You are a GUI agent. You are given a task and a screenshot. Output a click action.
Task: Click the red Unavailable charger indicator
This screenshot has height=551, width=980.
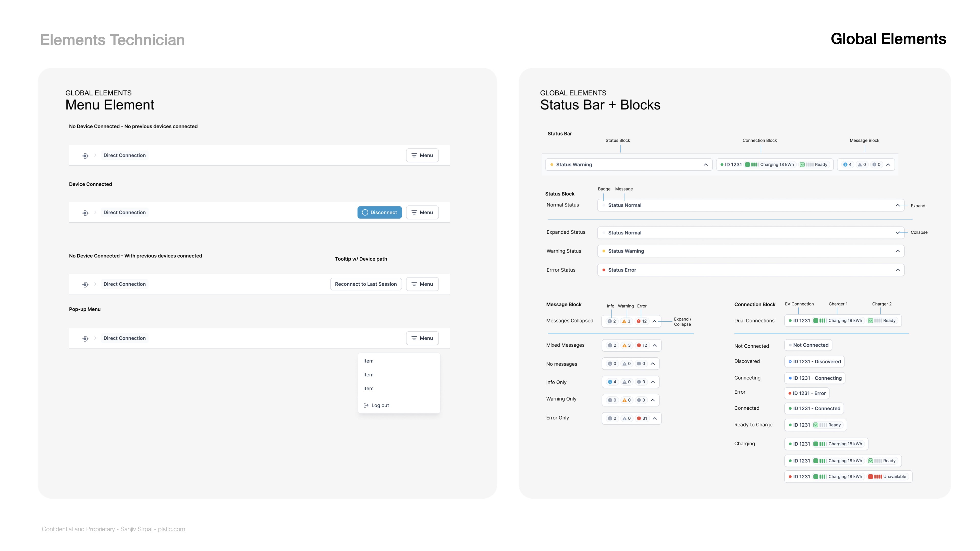tap(887, 477)
